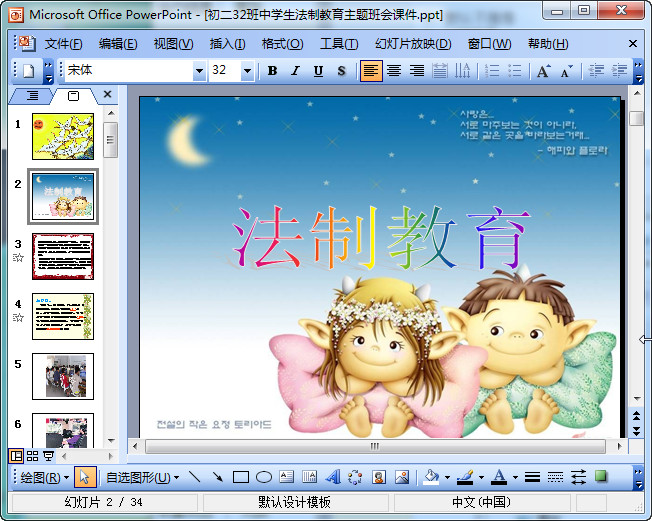The height and width of the screenshot is (521, 652).
Task: Switch to the Outline tab in pane
Action: [x=32, y=96]
